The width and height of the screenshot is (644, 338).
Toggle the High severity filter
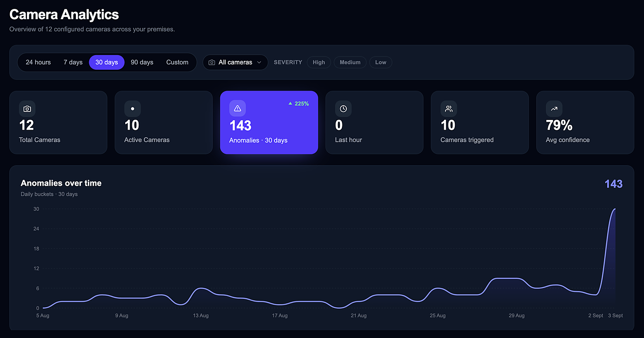point(319,62)
